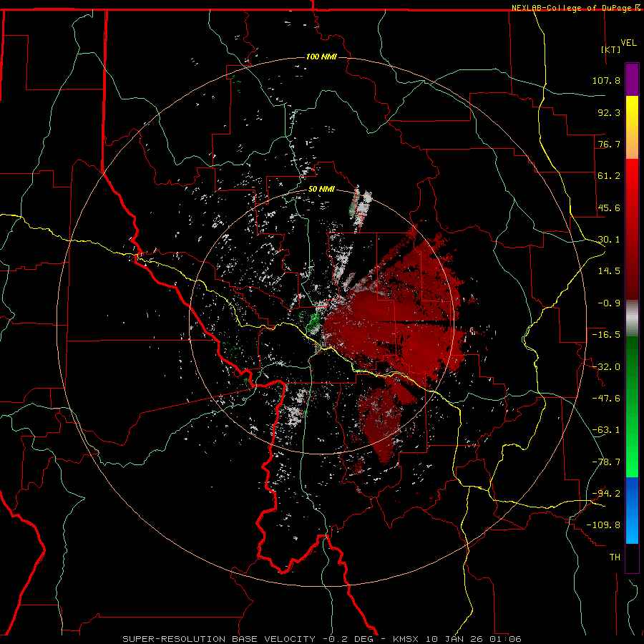Select the 14.5 velocity scale value
The width and height of the screenshot is (644, 644).
pyautogui.click(x=609, y=271)
